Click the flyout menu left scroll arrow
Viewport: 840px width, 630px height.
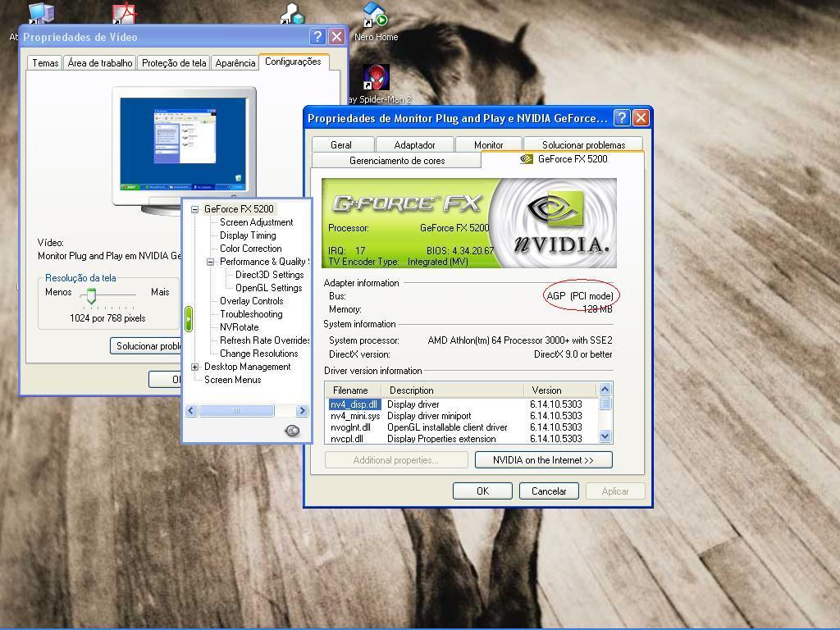[191, 411]
